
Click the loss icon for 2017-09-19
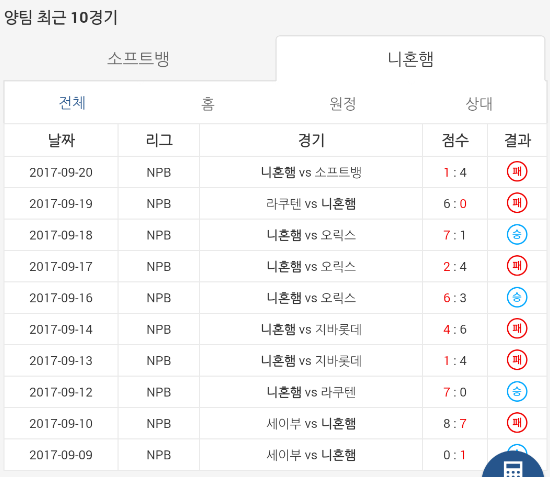point(517,203)
